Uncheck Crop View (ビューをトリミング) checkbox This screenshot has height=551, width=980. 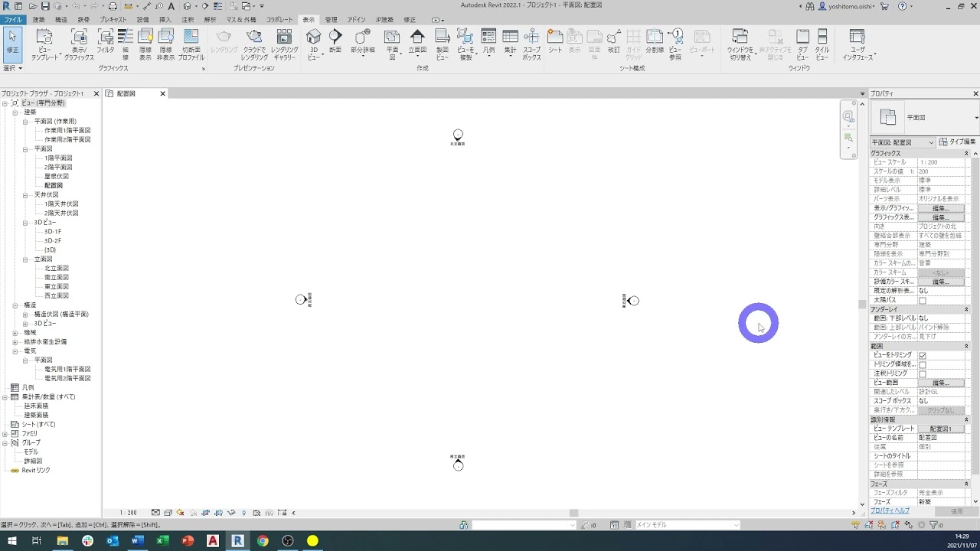(923, 355)
